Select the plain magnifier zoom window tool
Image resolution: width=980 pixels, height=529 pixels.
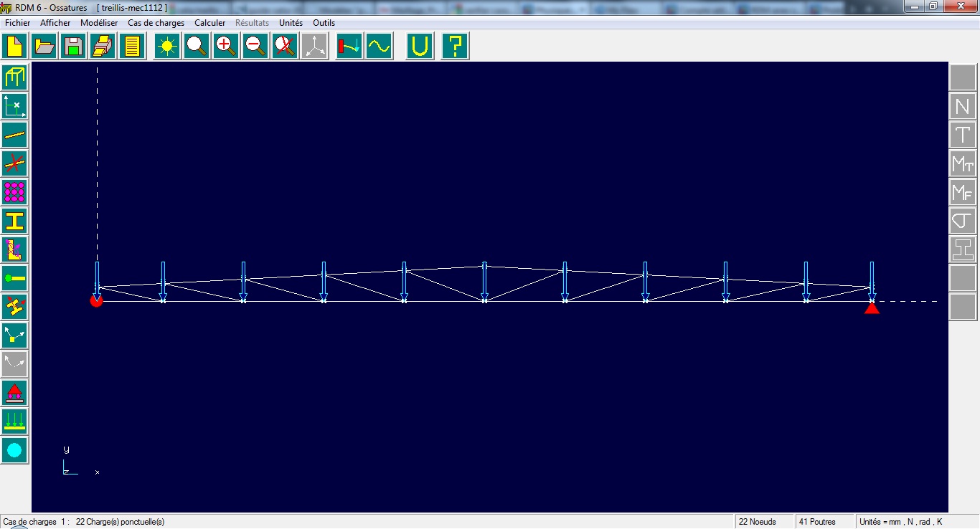point(197,47)
